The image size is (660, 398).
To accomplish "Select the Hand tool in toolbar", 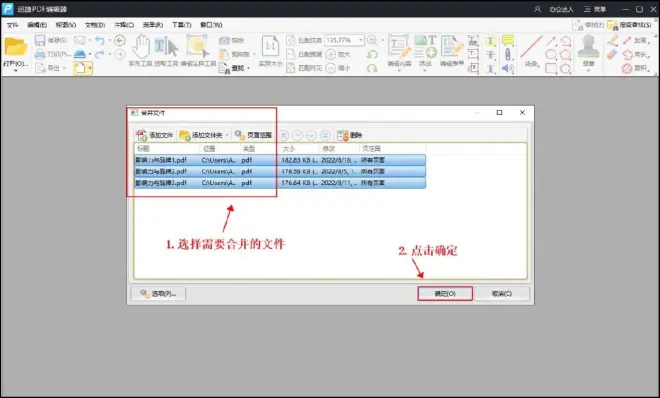I will pyautogui.click(x=141, y=46).
